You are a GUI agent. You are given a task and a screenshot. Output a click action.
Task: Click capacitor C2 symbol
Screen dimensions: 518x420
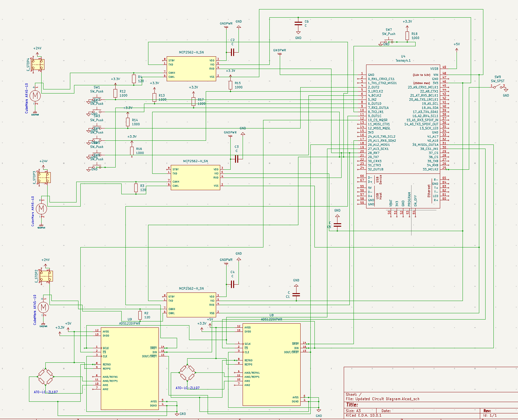pyautogui.click(x=233, y=52)
